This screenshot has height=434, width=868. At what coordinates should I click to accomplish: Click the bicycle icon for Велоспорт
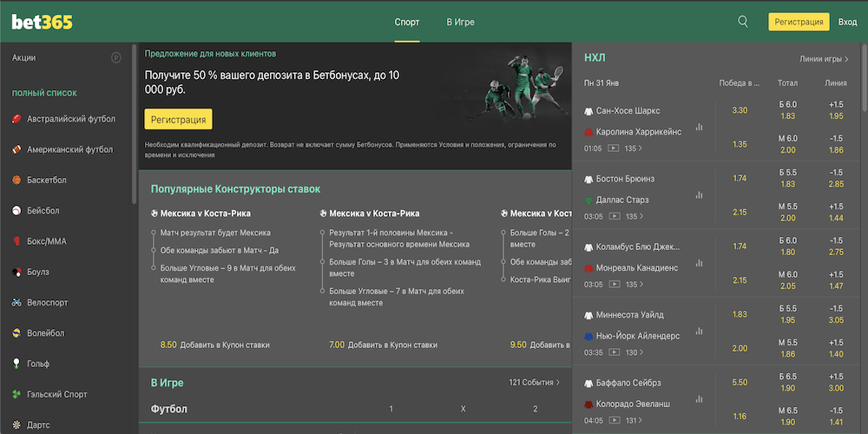click(x=16, y=303)
